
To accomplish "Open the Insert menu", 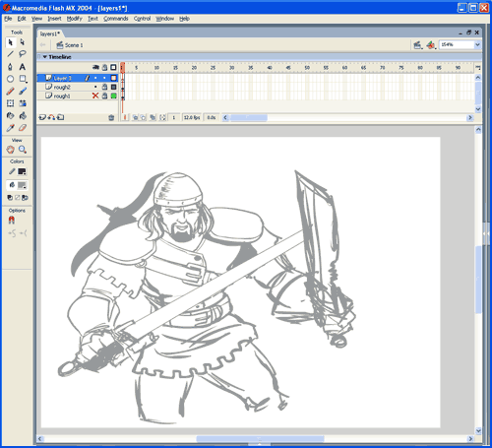I will [54, 19].
